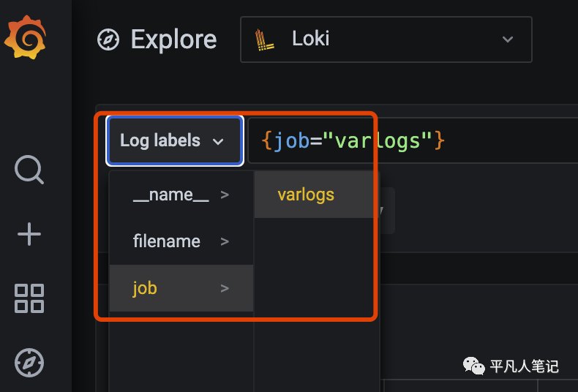Expand the job label arrow

pyautogui.click(x=225, y=288)
